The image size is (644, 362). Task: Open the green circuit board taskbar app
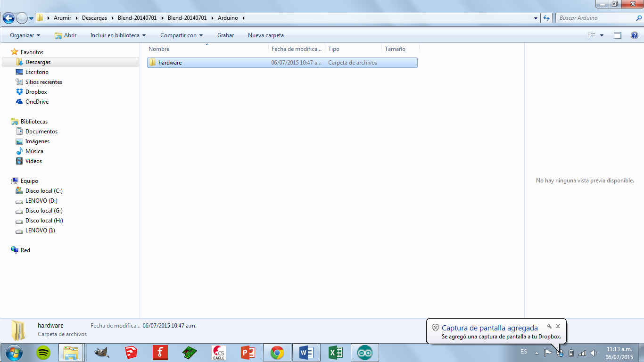coord(190,352)
